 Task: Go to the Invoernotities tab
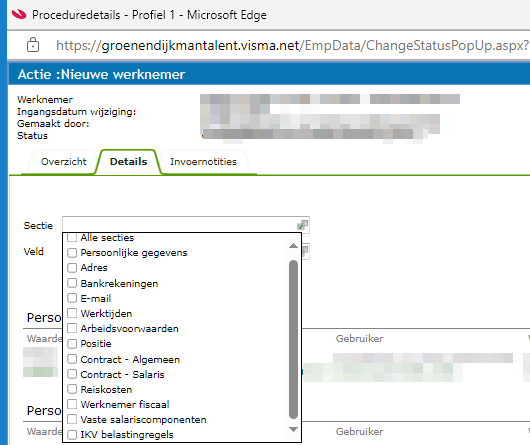[x=203, y=162]
